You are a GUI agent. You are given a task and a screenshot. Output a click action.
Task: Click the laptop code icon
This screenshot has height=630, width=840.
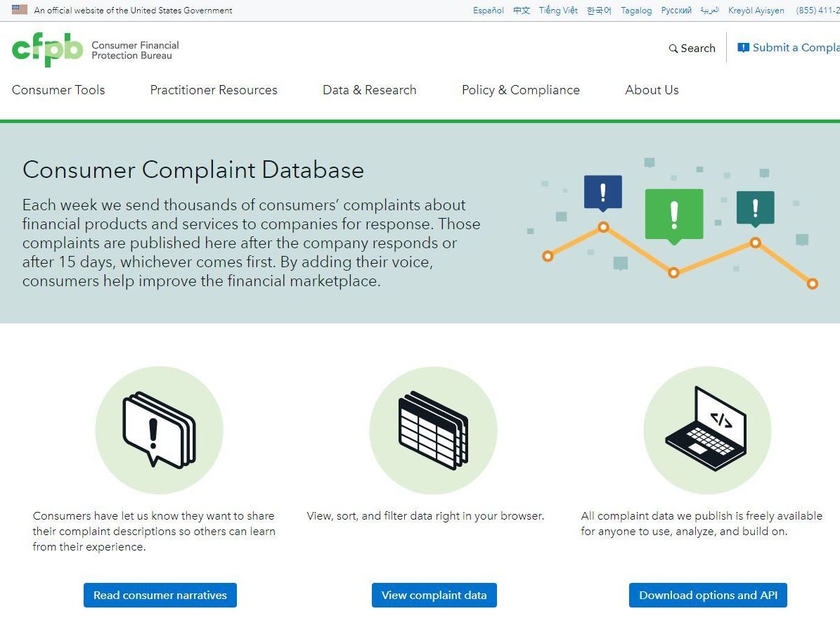706,430
